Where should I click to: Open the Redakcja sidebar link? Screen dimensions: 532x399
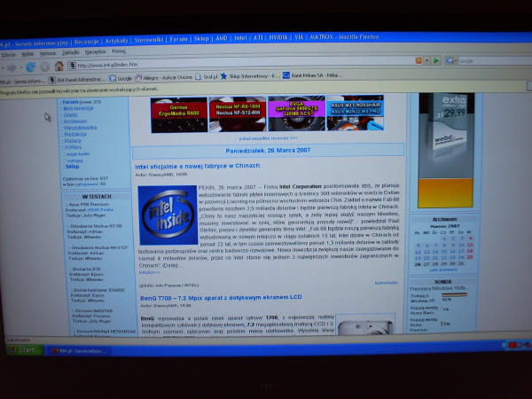click(75, 134)
